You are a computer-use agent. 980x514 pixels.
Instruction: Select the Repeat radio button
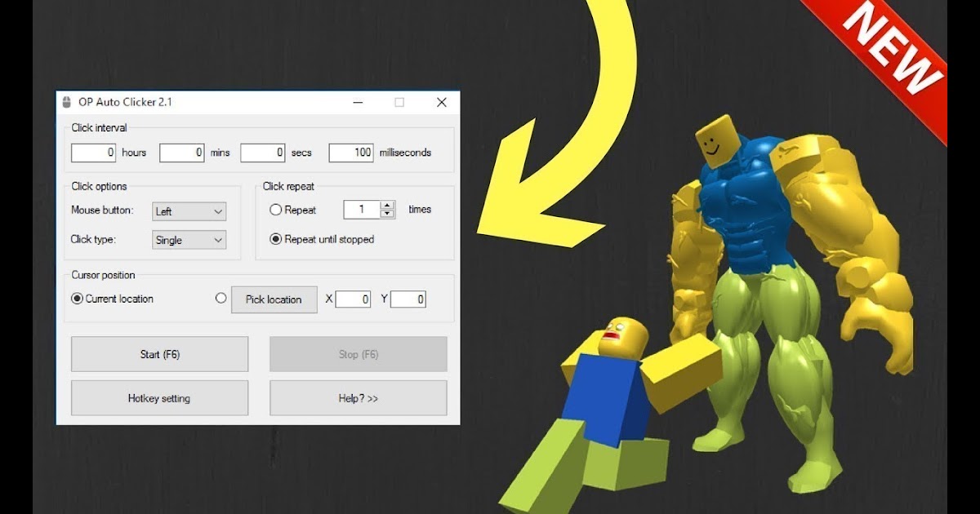coord(276,210)
